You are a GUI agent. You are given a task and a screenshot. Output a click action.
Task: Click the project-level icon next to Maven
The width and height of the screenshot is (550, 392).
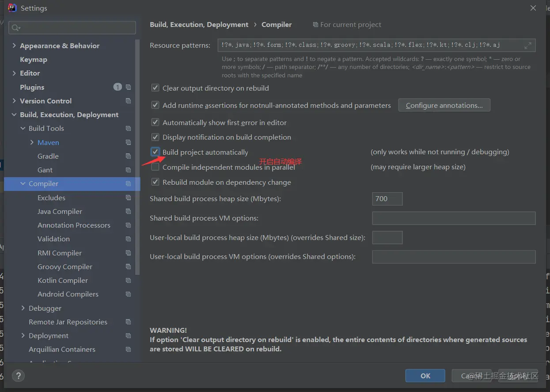[x=128, y=142]
